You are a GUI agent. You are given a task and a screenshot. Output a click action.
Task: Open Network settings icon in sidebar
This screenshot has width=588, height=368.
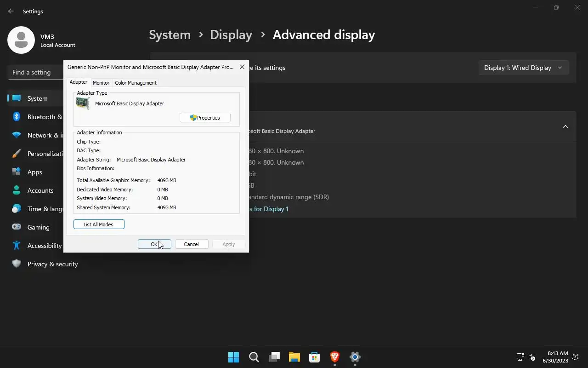(x=17, y=135)
